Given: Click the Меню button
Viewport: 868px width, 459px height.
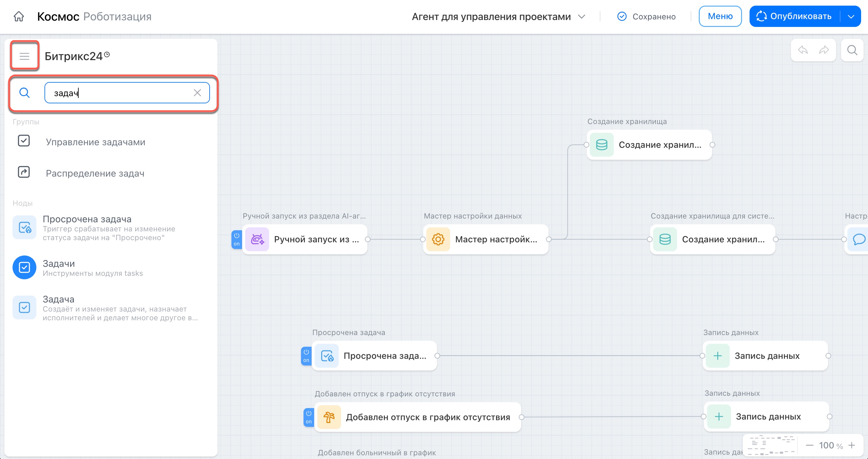Looking at the screenshot, I should 720,16.
